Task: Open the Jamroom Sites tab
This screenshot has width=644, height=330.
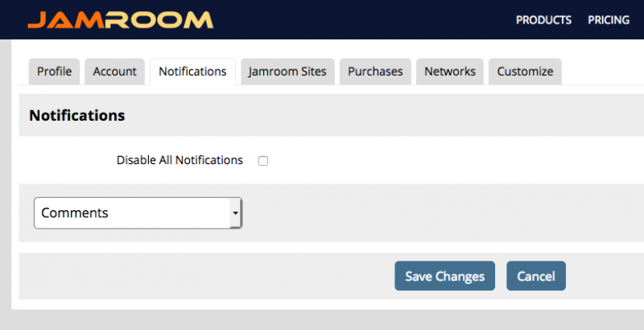Action: click(287, 72)
